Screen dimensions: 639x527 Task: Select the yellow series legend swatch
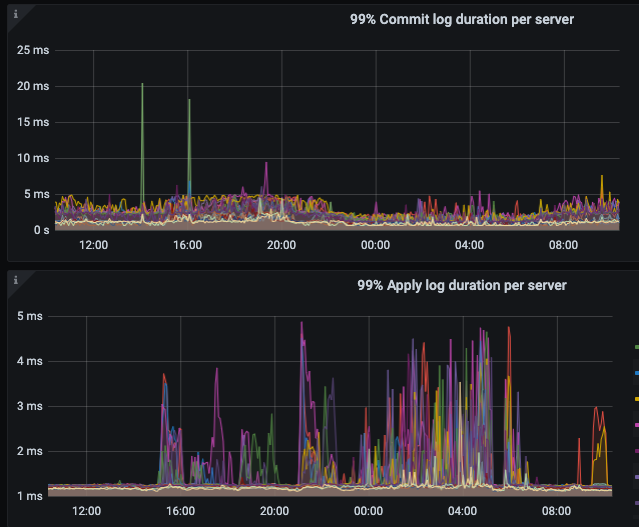tap(636, 400)
